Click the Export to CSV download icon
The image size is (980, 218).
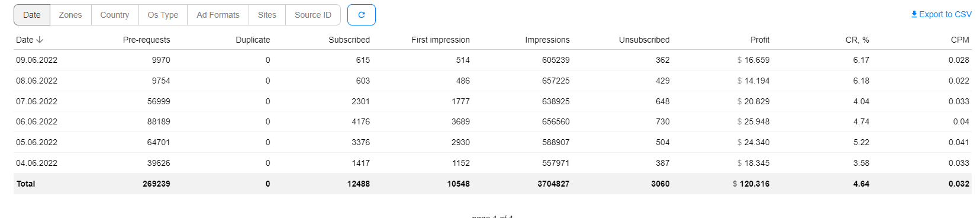[x=914, y=14]
